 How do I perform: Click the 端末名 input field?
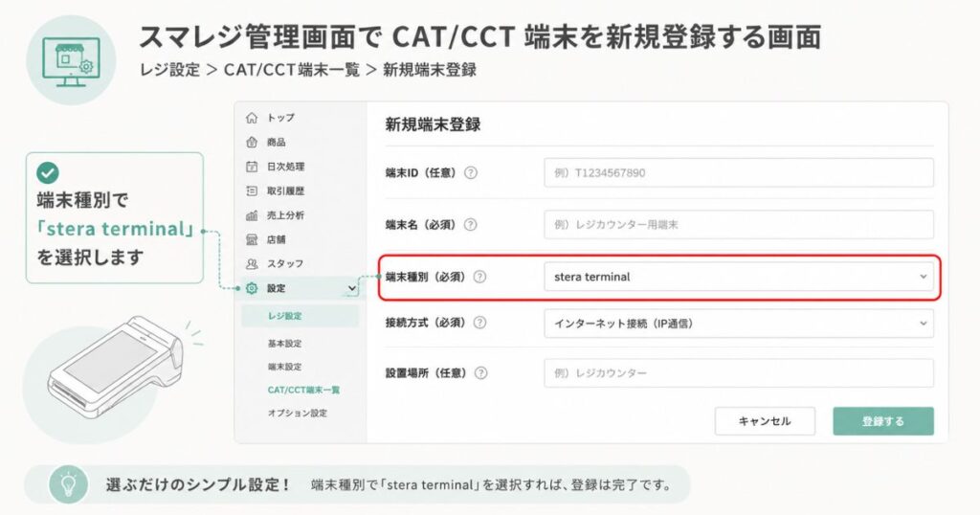point(739,224)
